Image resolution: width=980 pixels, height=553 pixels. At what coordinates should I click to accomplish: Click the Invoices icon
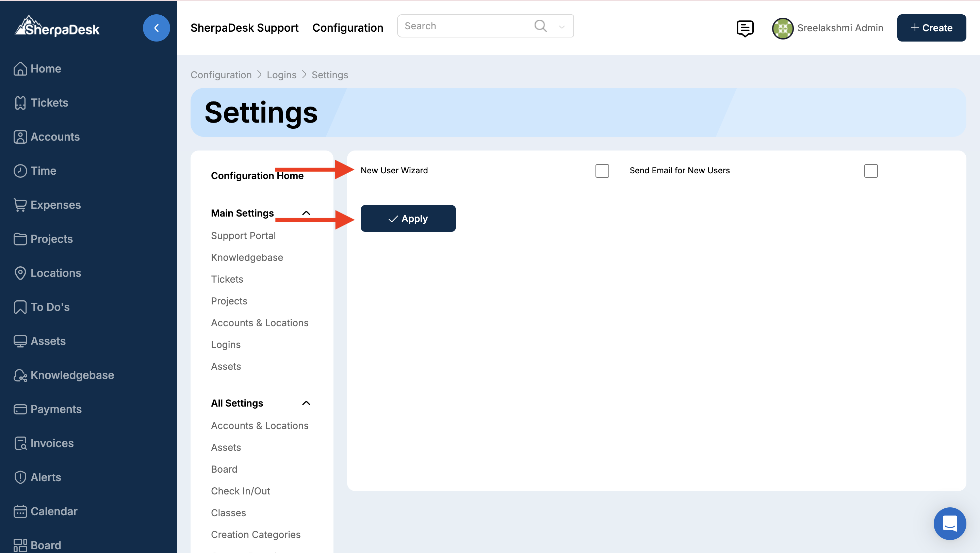pyautogui.click(x=20, y=443)
